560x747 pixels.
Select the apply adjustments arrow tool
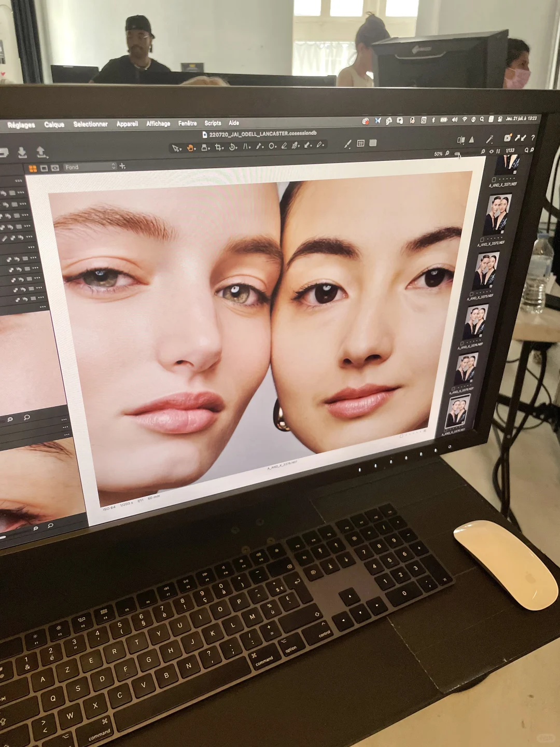[x=307, y=146]
